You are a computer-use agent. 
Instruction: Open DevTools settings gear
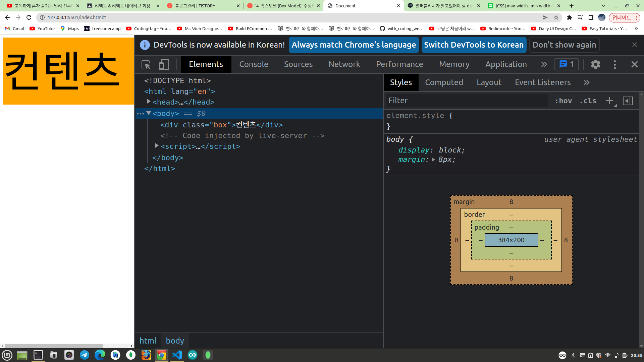(595, 64)
